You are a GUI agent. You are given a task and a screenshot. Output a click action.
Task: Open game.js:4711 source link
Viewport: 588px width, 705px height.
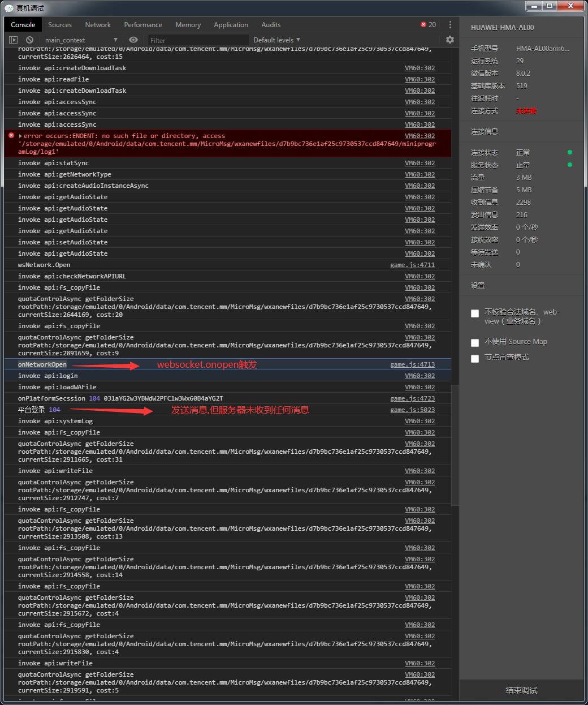click(x=412, y=265)
